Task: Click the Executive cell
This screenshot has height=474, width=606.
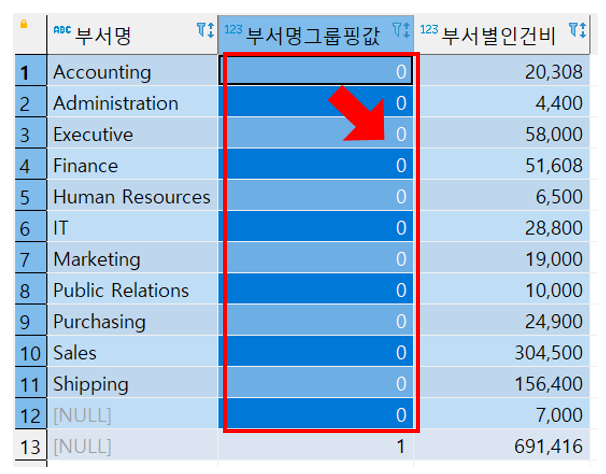Action: click(x=133, y=133)
